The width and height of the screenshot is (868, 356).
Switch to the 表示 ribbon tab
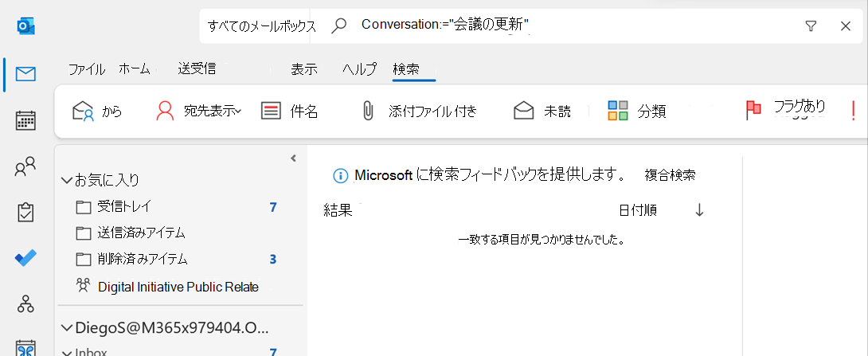(304, 69)
